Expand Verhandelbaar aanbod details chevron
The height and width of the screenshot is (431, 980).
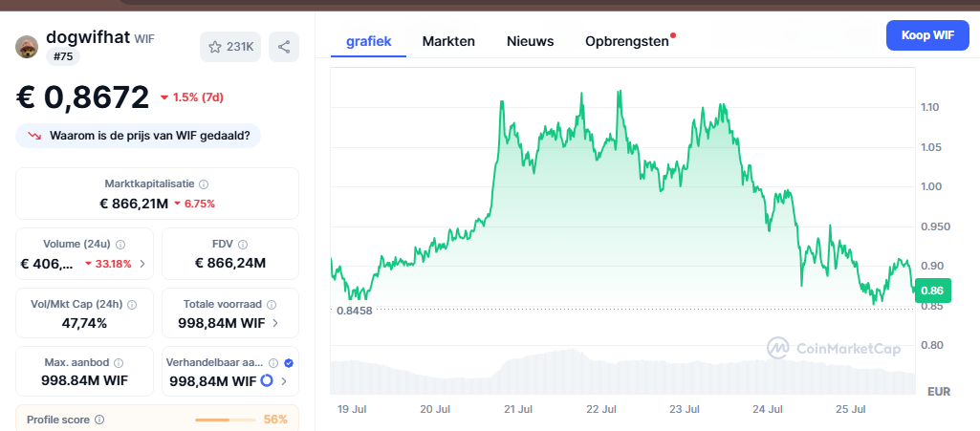coord(283,381)
